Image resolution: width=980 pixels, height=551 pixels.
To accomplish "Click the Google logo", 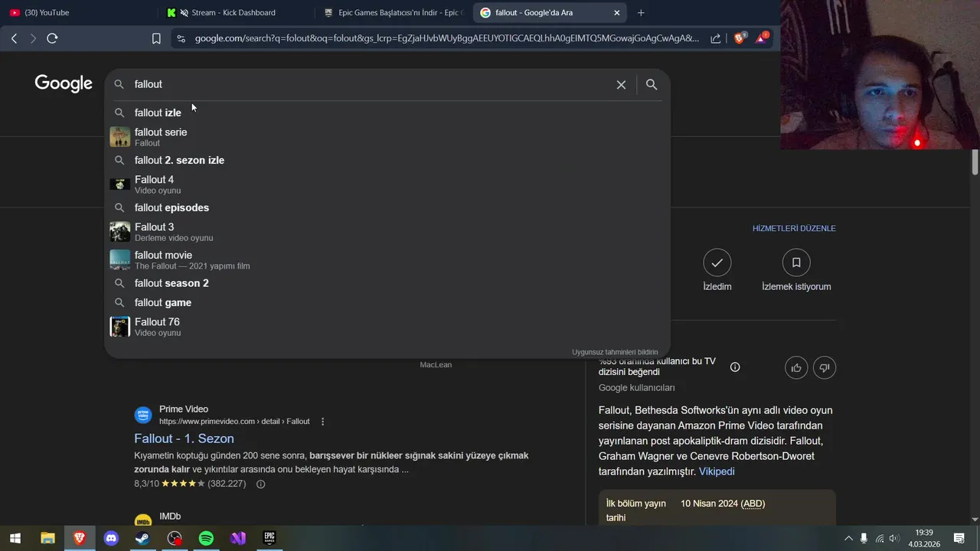I will pos(64,84).
